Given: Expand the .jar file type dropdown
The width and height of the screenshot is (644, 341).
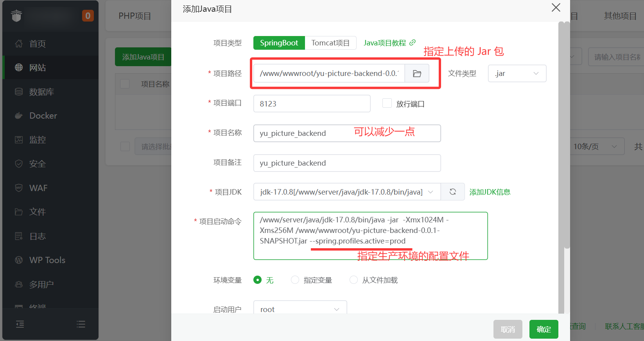Looking at the screenshot, I should point(517,74).
